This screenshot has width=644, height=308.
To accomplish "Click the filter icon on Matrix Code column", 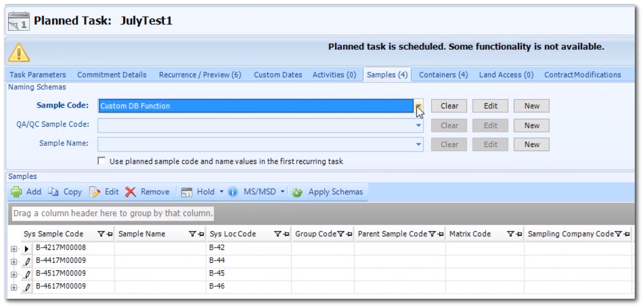I will coord(510,234).
